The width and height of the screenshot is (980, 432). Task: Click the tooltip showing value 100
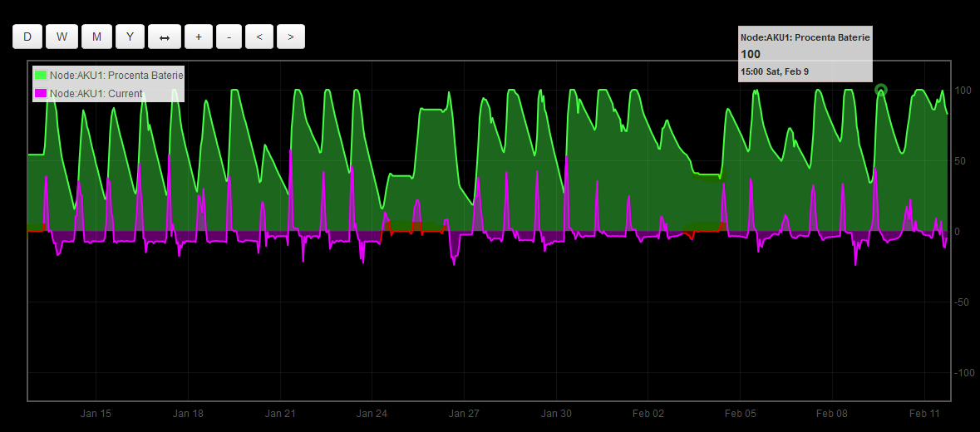click(805, 55)
